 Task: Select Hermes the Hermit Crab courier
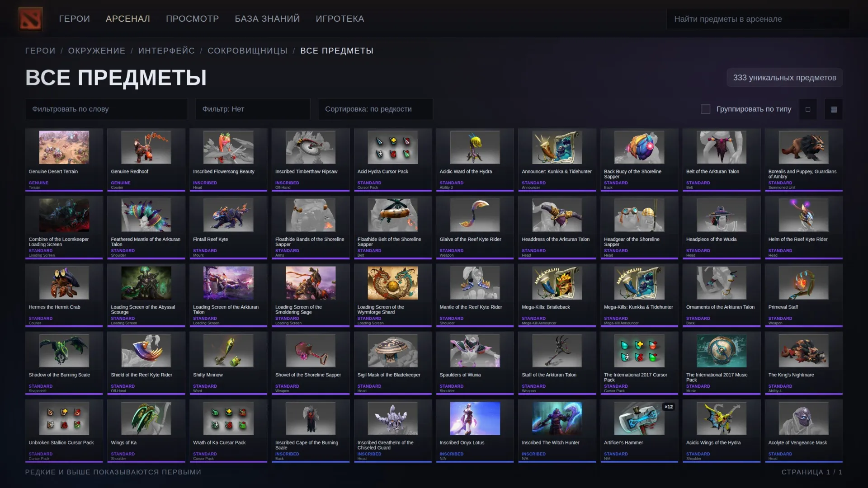[64, 295]
